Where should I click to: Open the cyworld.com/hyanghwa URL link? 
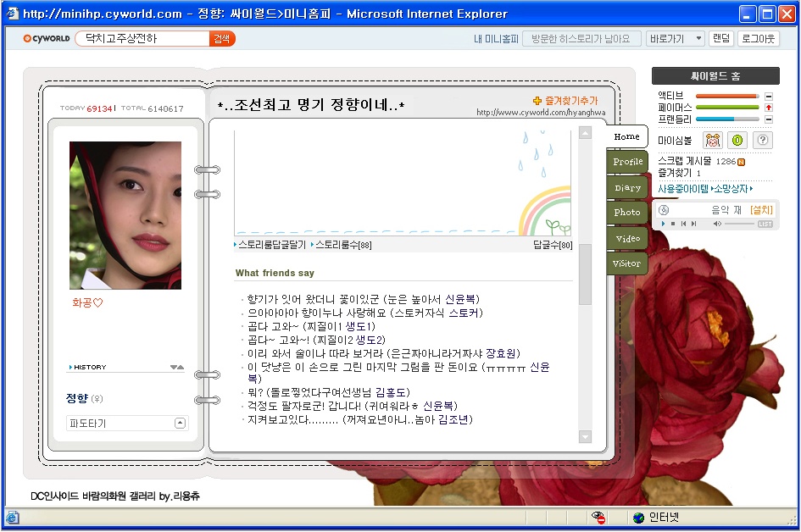pyautogui.click(x=541, y=113)
